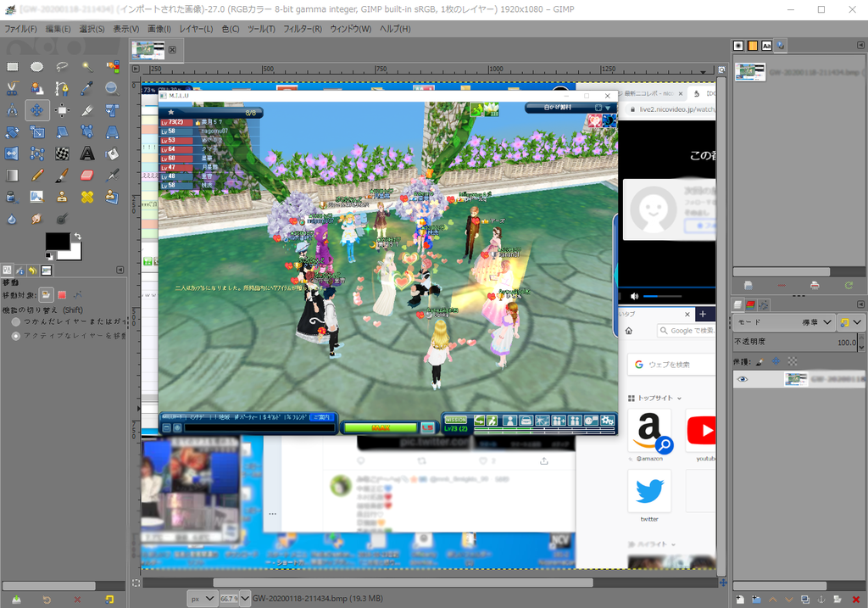868x608 pixels.
Task: Select the Bucket Fill tool
Action: pyautogui.click(x=113, y=153)
